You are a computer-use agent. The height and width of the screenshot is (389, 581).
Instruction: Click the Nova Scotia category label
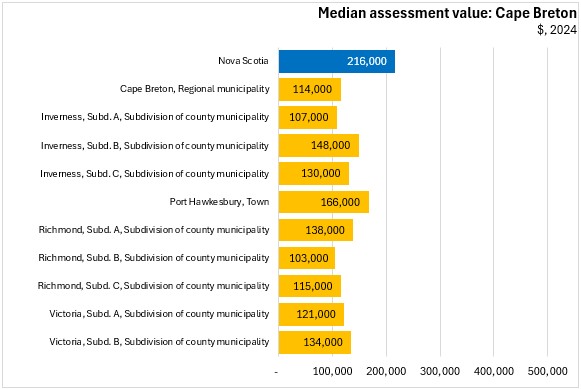click(243, 61)
